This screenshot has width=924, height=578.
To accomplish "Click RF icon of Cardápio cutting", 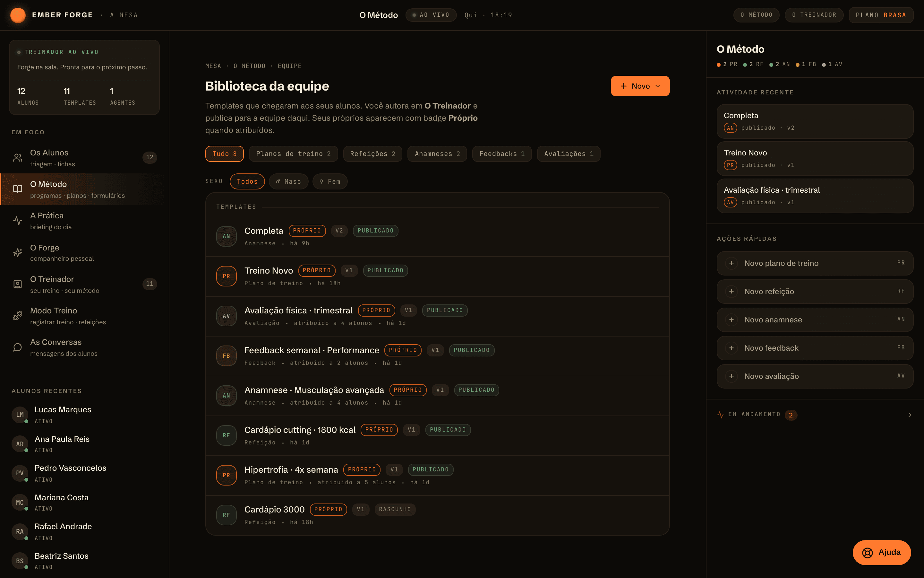I will coord(227,435).
